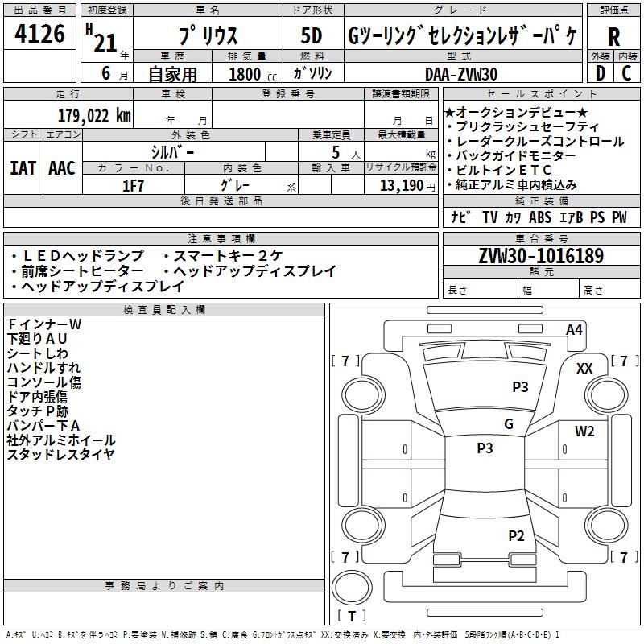Click プリクラッシュセーフティ sales point

(524, 127)
